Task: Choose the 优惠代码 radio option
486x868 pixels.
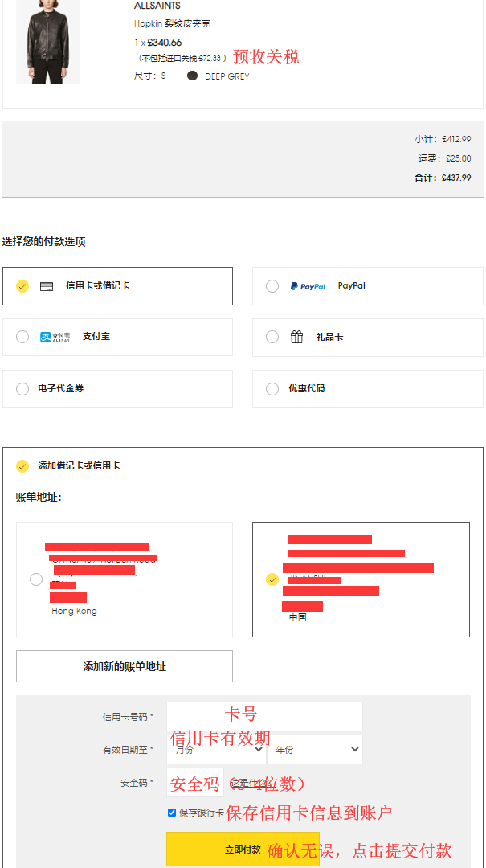Action: click(x=272, y=389)
